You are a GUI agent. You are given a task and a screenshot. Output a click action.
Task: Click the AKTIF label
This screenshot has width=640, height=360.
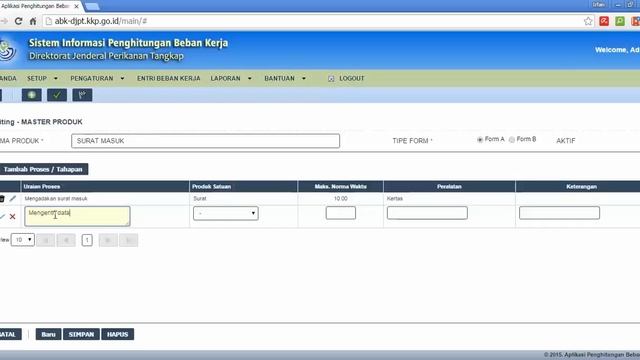(566, 141)
